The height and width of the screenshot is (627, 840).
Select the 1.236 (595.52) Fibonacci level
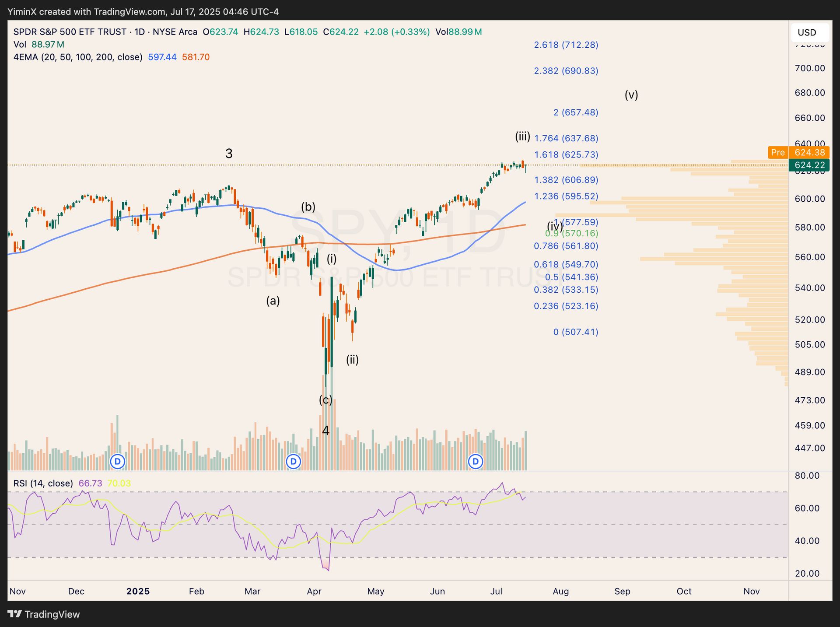tap(566, 196)
